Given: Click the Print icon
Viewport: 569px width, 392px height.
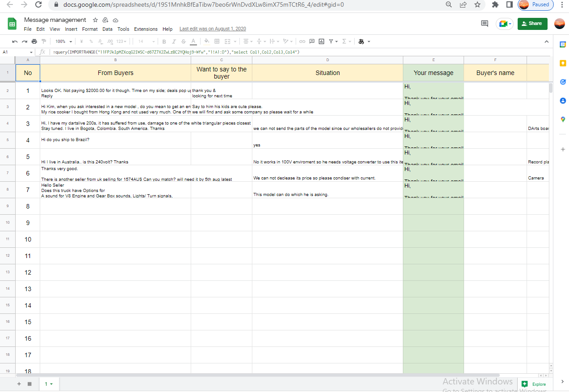Looking at the screenshot, I should click(x=34, y=42).
